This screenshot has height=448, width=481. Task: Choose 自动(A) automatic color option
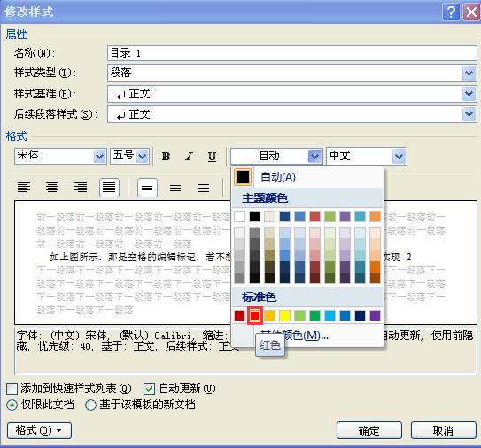307,177
